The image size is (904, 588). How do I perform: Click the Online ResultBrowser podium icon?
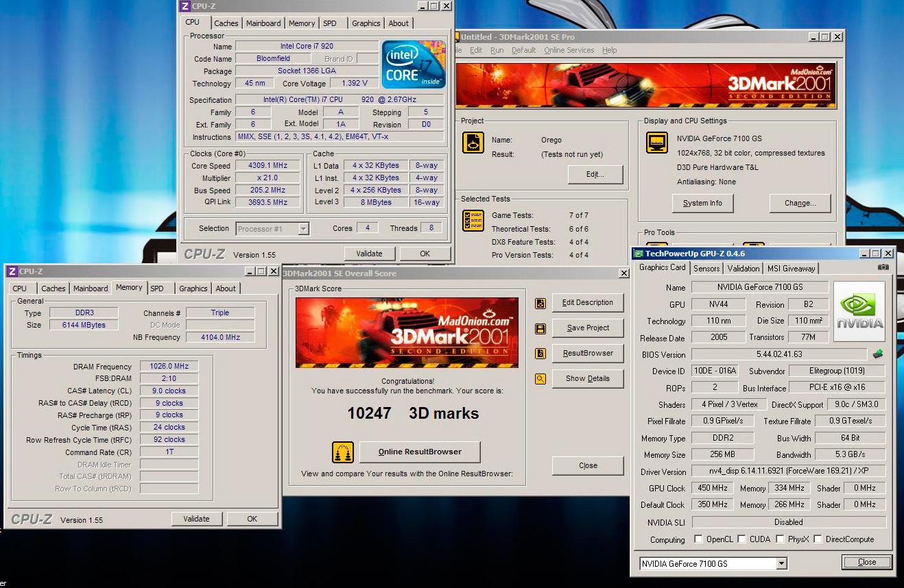point(343,452)
